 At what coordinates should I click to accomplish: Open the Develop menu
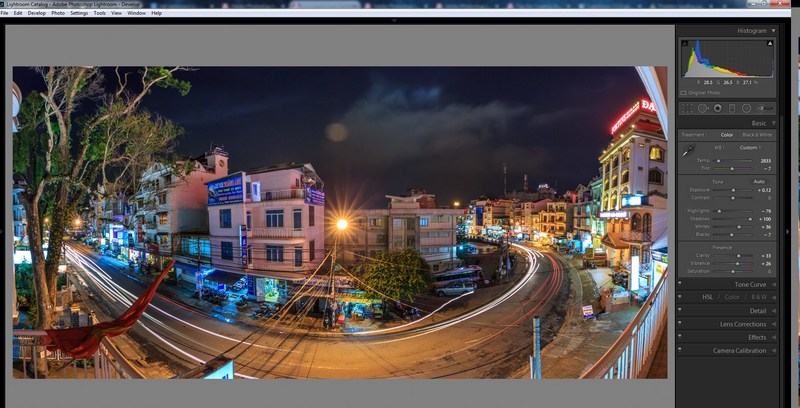[37, 13]
